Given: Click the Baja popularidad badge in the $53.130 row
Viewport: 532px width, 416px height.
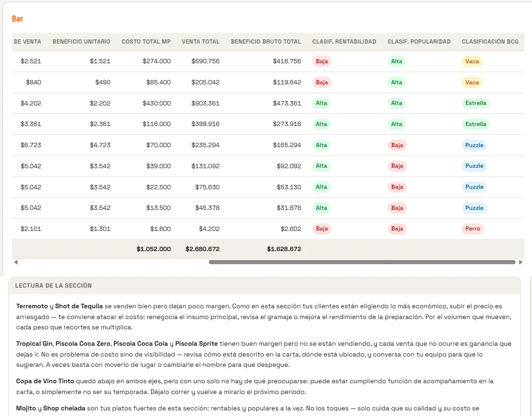Looking at the screenshot, I should click(397, 187).
